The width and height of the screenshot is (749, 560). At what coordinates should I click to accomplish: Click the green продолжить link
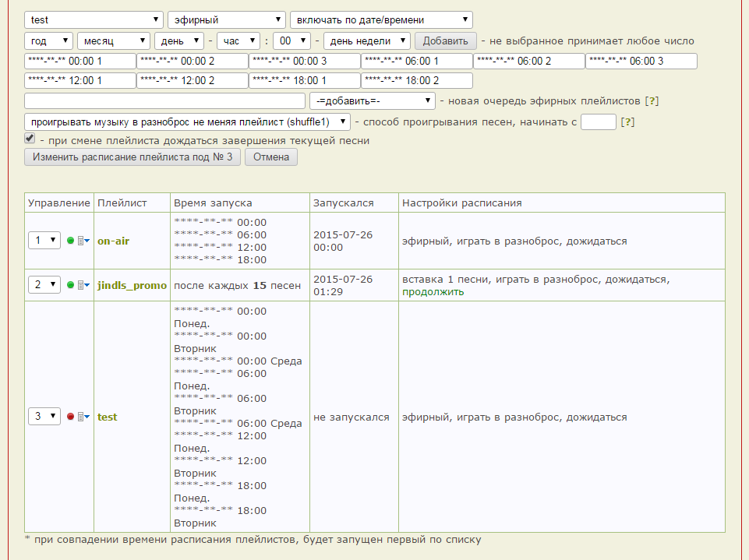coord(433,292)
